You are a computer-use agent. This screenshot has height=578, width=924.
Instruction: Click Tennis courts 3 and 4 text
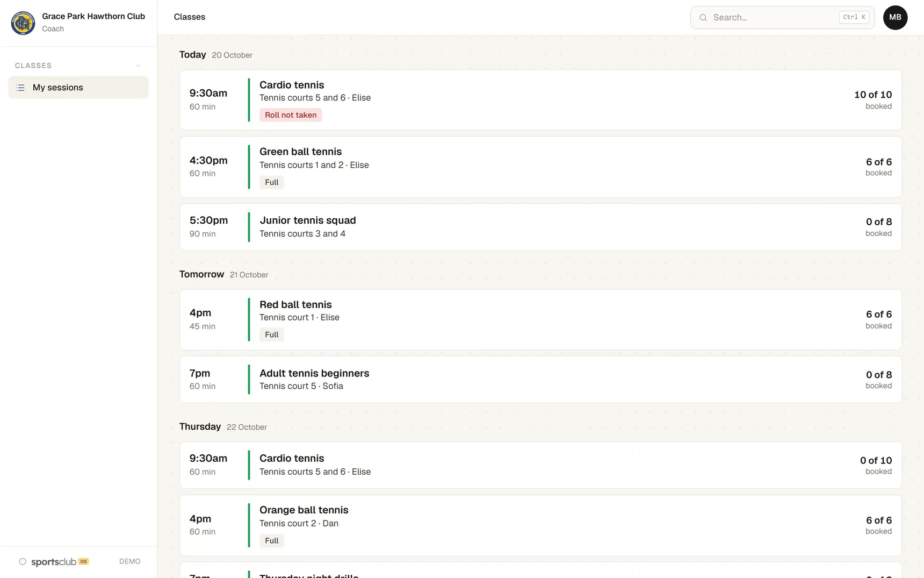[x=302, y=234]
